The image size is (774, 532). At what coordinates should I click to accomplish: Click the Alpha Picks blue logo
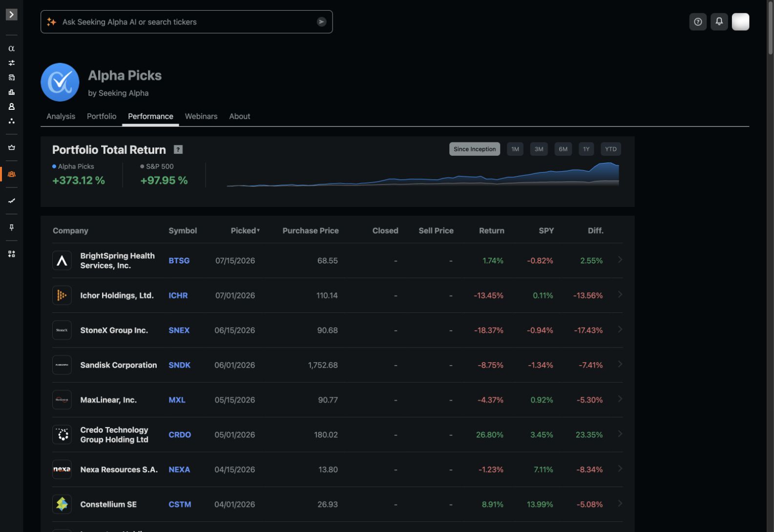click(x=60, y=82)
